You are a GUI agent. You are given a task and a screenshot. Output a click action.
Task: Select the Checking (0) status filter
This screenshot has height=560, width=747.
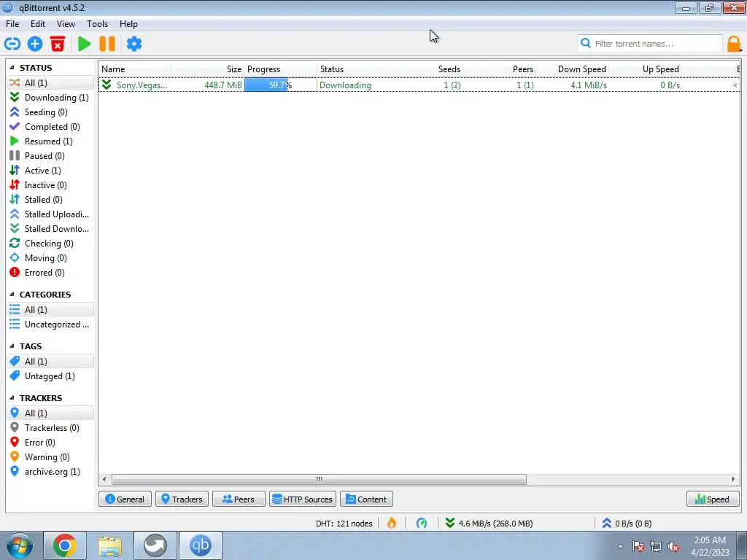point(50,244)
